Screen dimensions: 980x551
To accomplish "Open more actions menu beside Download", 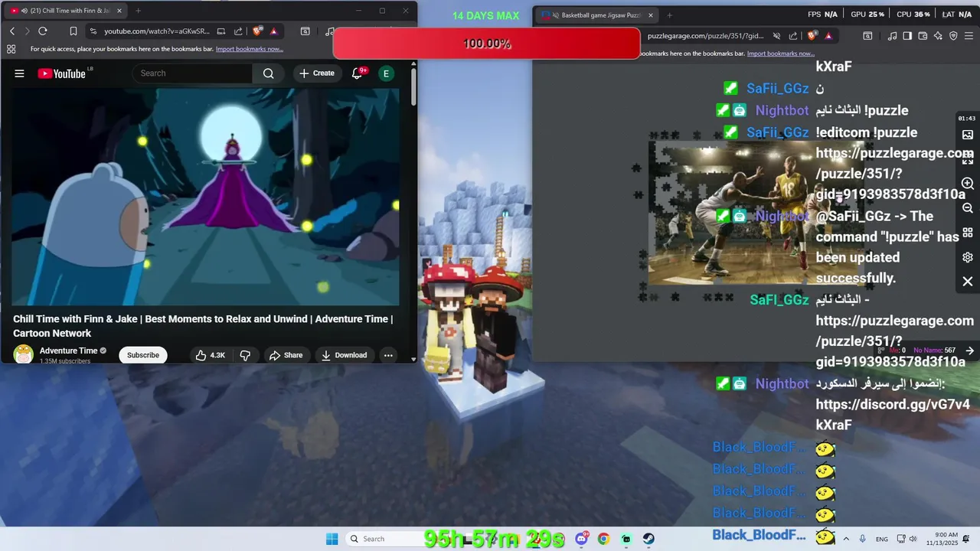I will (x=388, y=355).
